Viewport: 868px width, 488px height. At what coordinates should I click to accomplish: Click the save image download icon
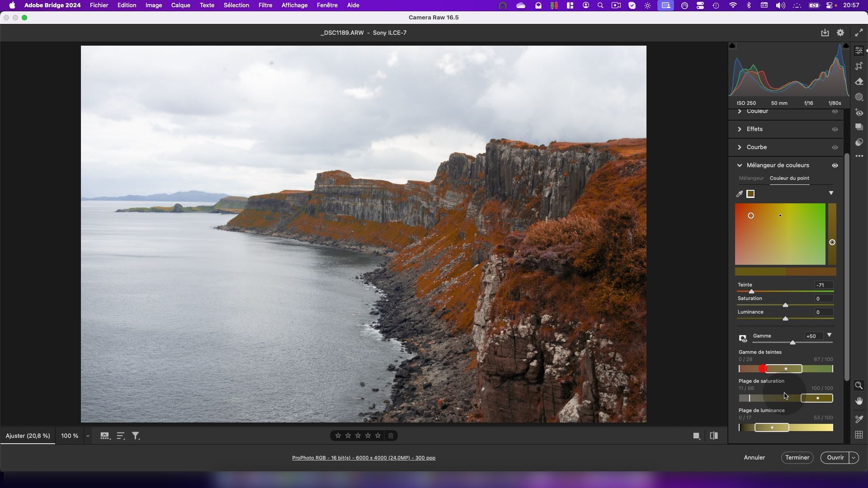pyautogui.click(x=825, y=33)
